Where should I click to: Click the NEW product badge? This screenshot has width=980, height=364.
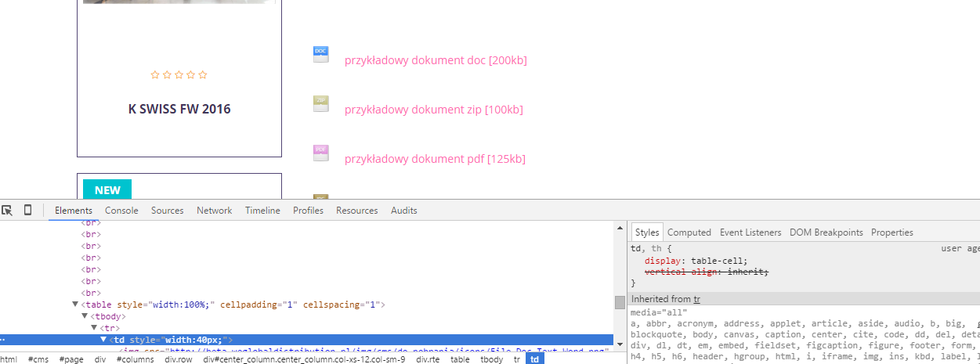(107, 189)
